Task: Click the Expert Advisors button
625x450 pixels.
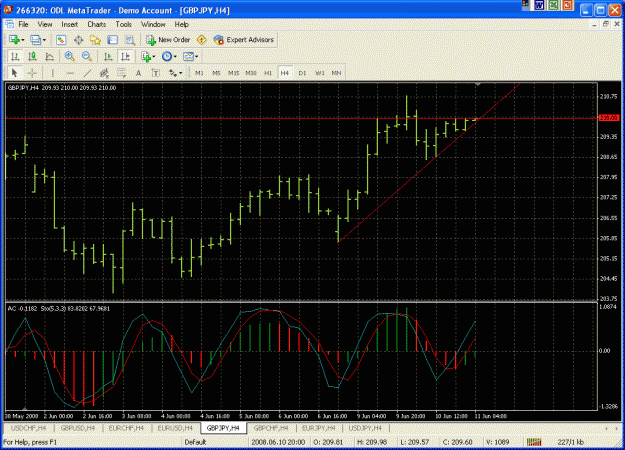Action: tap(244, 40)
